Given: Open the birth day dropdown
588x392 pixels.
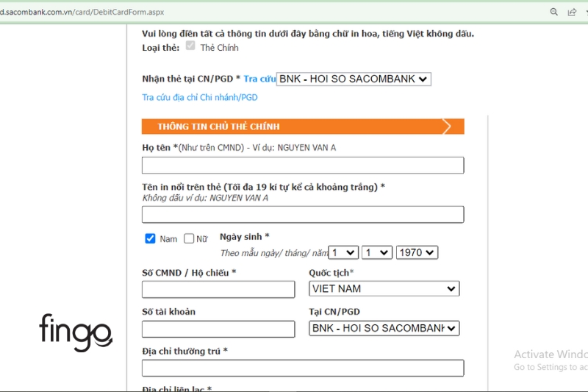Looking at the screenshot, I should tap(343, 252).
